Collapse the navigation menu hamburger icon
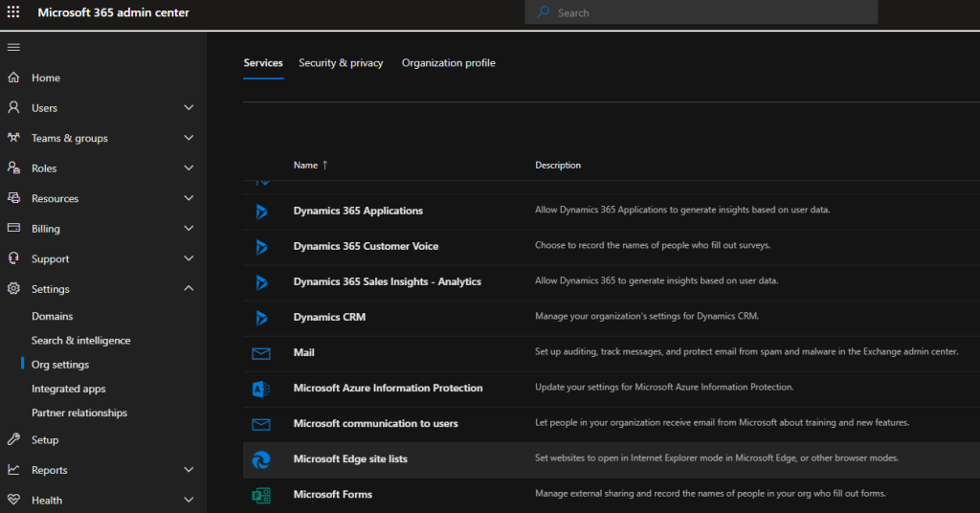 [13, 47]
